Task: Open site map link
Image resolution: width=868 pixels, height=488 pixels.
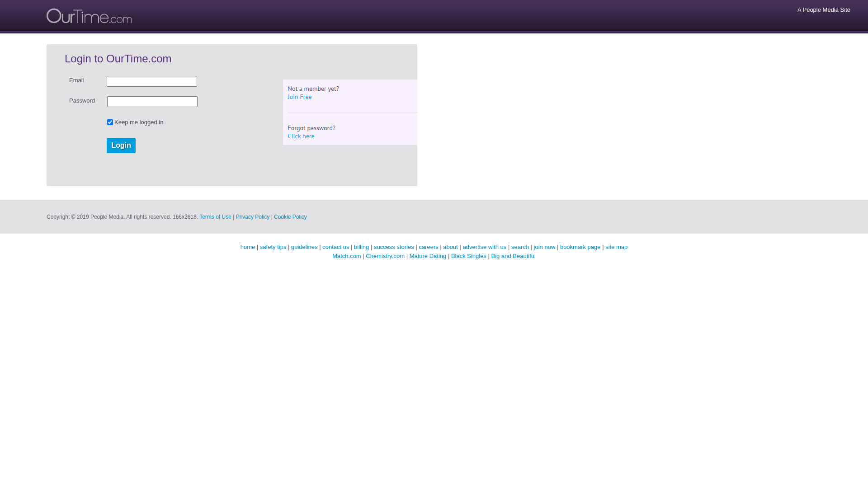Action: pos(617,247)
